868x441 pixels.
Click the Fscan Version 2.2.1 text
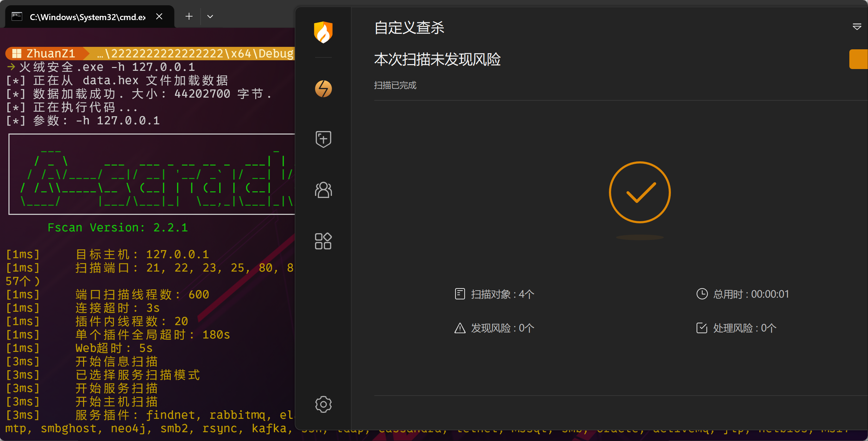click(x=118, y=228)
